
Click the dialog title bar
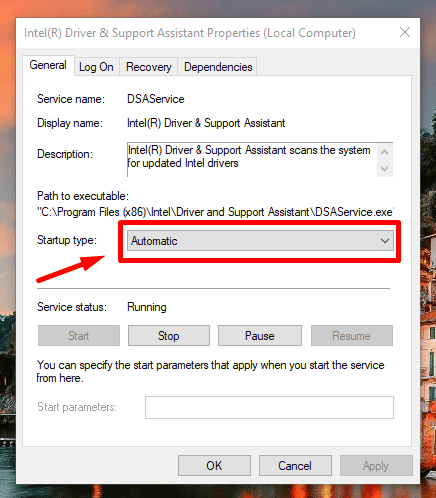190,33
